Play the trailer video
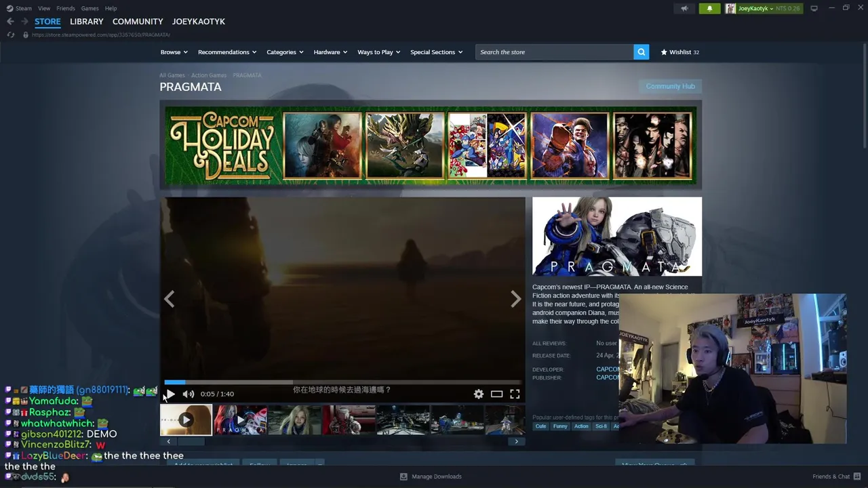868x488 pixels. click(x=170, y=394)
